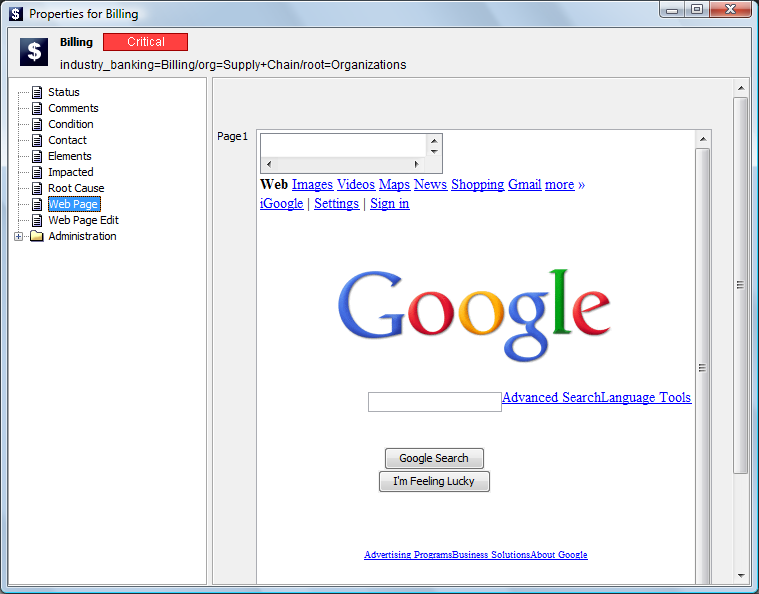Viewport: 759px width, 594px height.
Task: Open the Shopping link
Action: click(x=478, y=184)
